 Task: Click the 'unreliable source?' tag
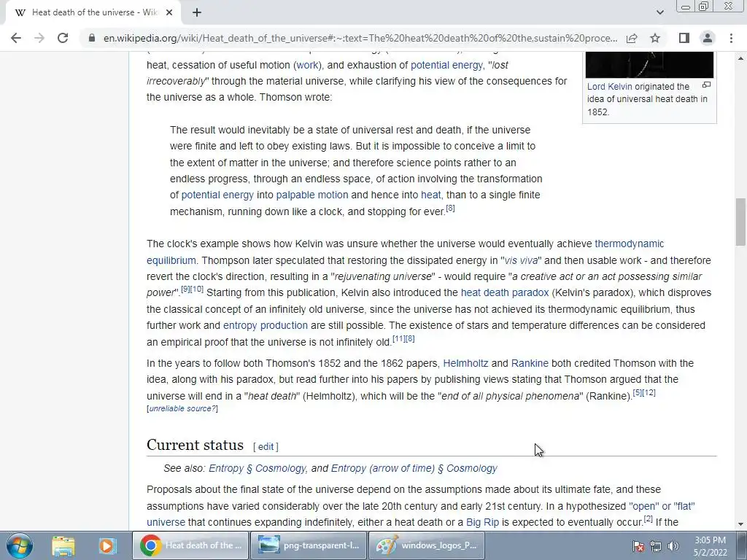click(182, 408)
